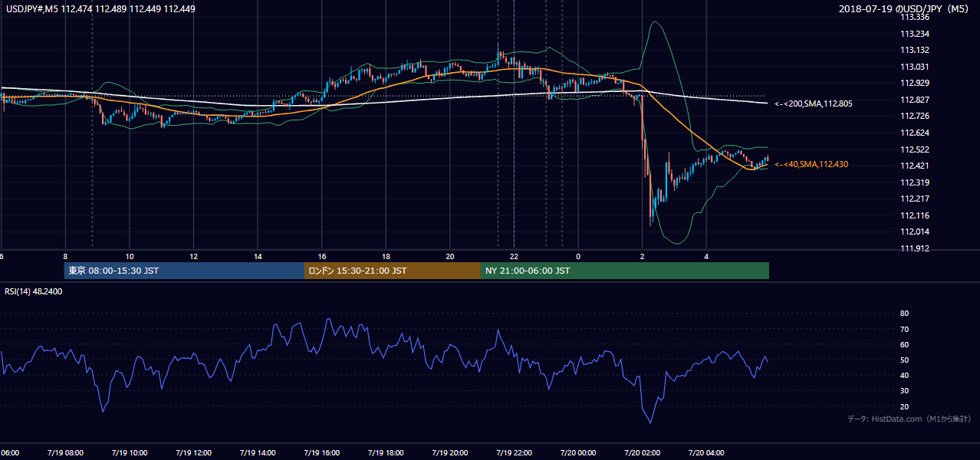Click hour tick 18 under price chart
Screen dimensions: 980x460
click(x=386, y=256)
